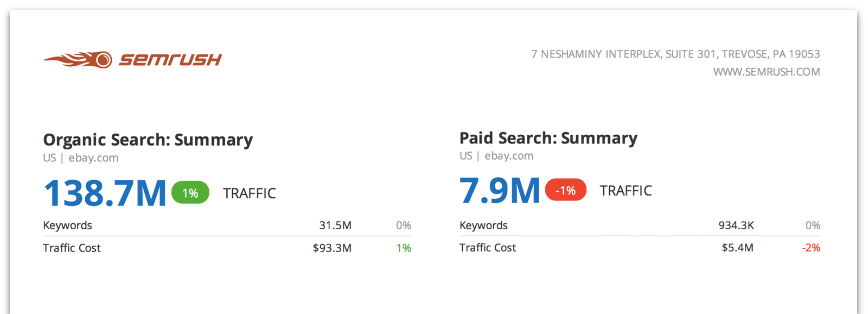Click the red -1% traffic badge
The image size is (868, 314).
click(565, 190)
